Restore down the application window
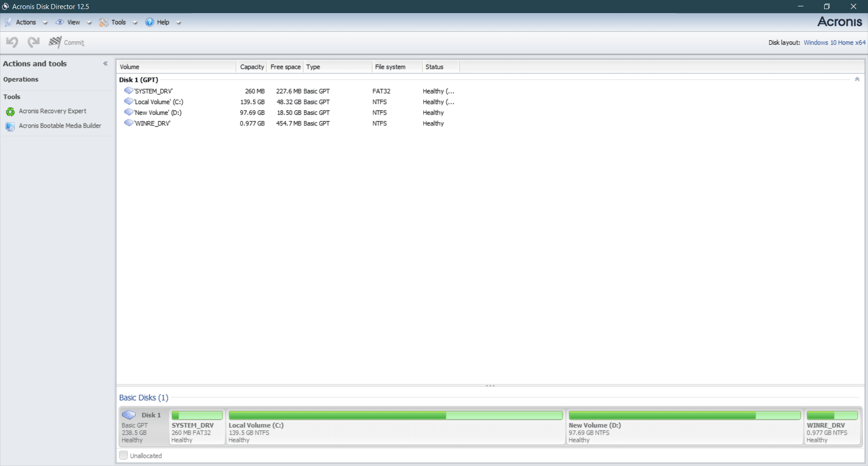Image resolution: width=868 pixels, height=466 pixels. [827, 6]
